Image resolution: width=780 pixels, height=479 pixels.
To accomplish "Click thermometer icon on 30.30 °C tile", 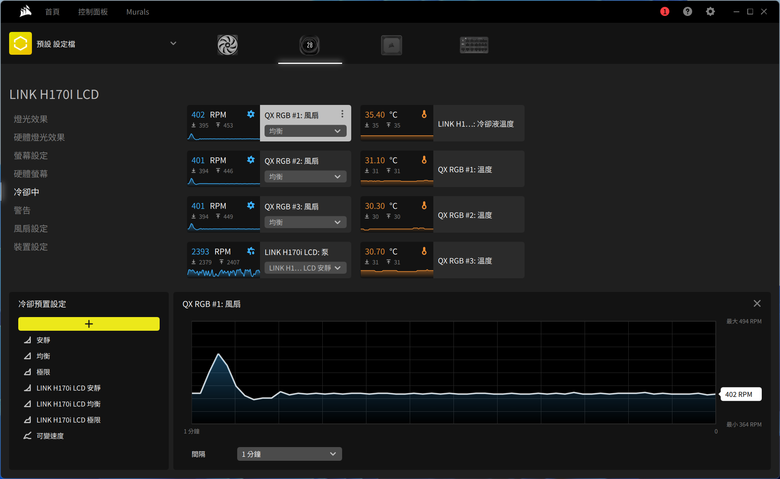I will (424, 205).
